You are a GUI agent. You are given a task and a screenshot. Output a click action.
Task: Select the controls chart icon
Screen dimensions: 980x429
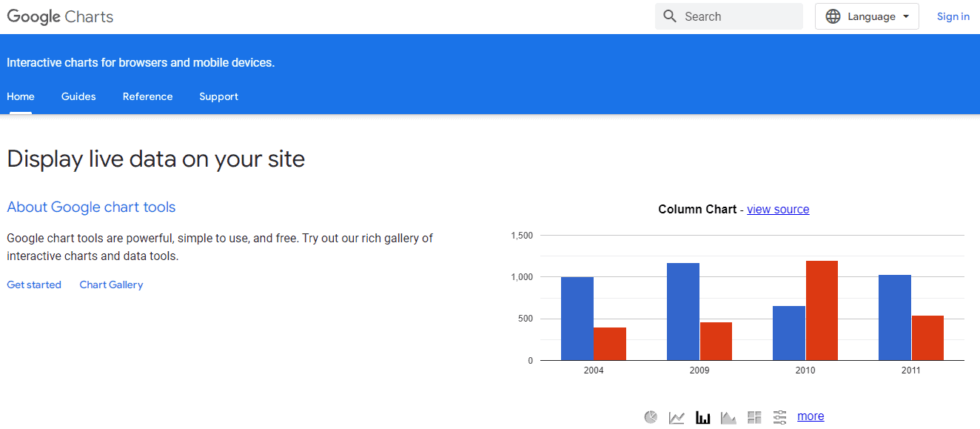point(779,416)
